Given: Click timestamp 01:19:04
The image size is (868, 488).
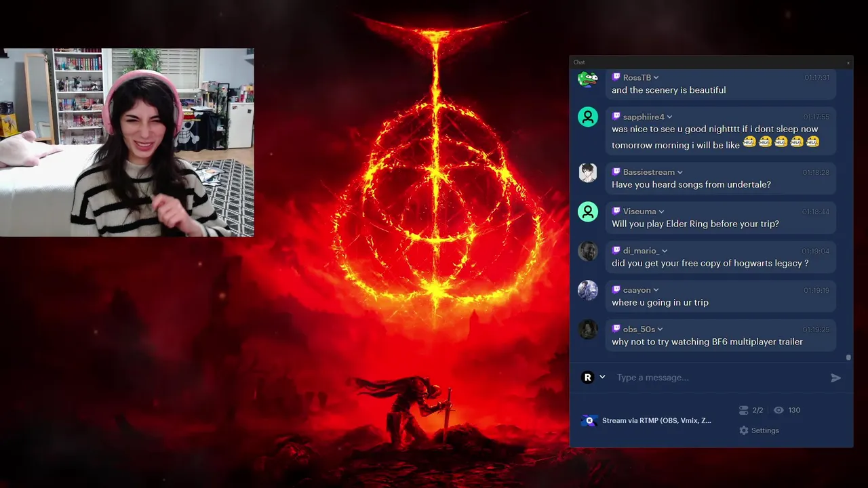Looking at the screenshot, I should click(816, 251).
